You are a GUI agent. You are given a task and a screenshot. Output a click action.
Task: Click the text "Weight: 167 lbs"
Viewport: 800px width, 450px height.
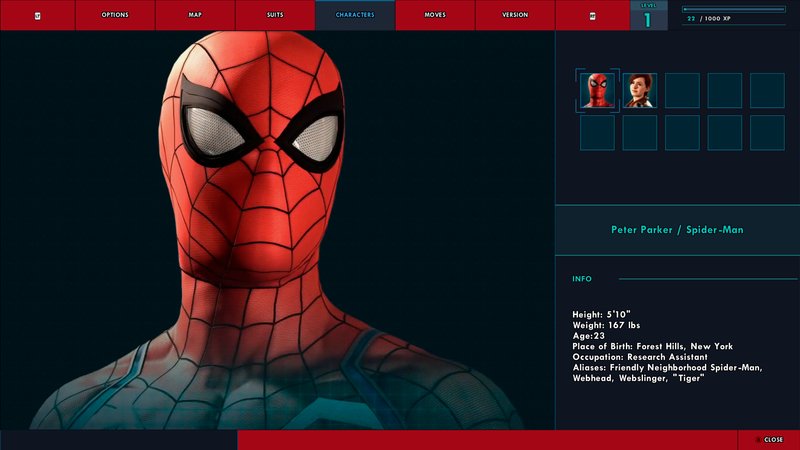(x=606, y=325)
